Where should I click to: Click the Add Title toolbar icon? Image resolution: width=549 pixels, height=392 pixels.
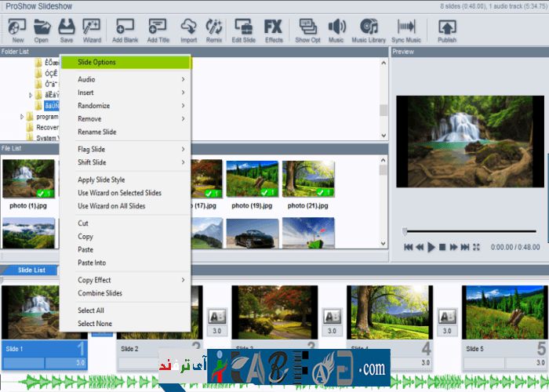pyautogui.click(x=158, y=28)
